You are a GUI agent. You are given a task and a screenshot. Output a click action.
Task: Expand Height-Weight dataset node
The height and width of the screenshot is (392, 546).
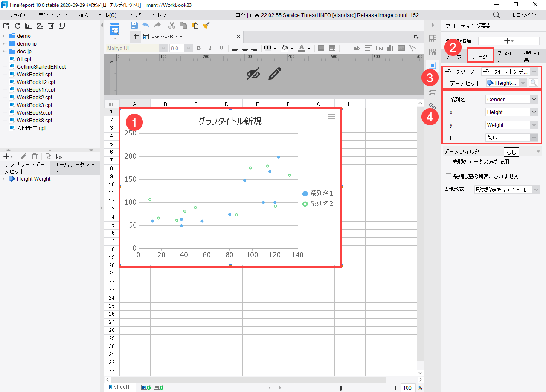tap(4, 179)
